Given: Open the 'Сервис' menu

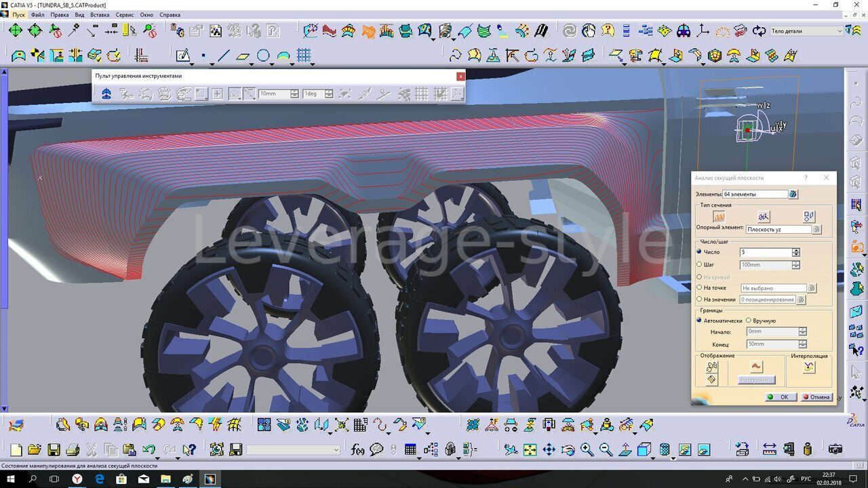Looking at the screenshot, I should 125,14.
